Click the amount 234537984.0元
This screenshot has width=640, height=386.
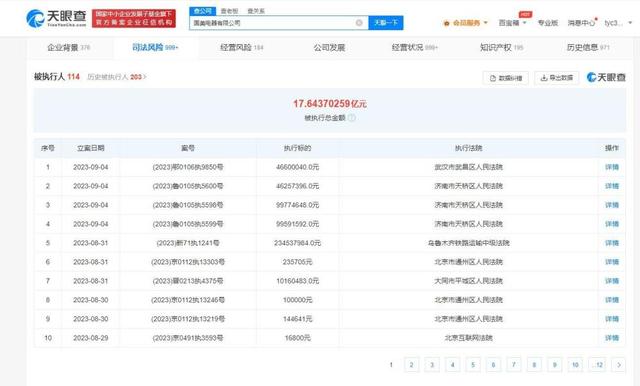(x=297, y=243)
